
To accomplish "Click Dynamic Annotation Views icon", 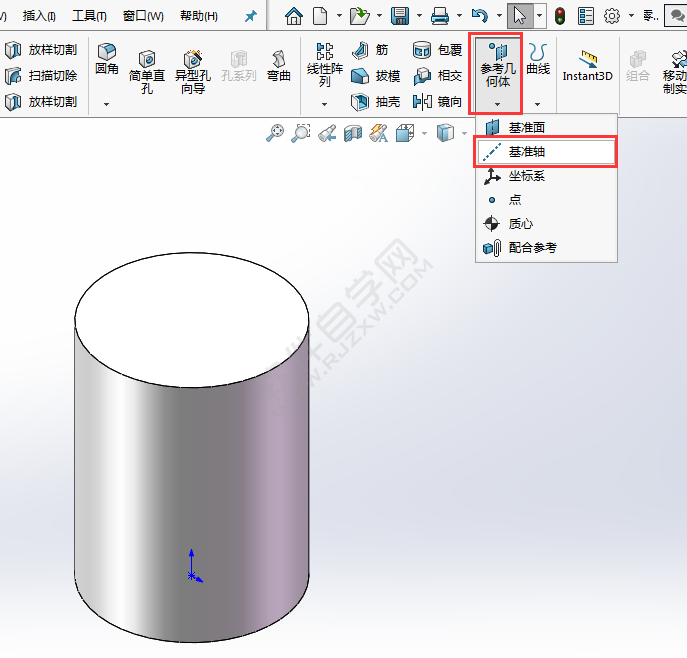I will pyautogui.click(x=379, y=133).
